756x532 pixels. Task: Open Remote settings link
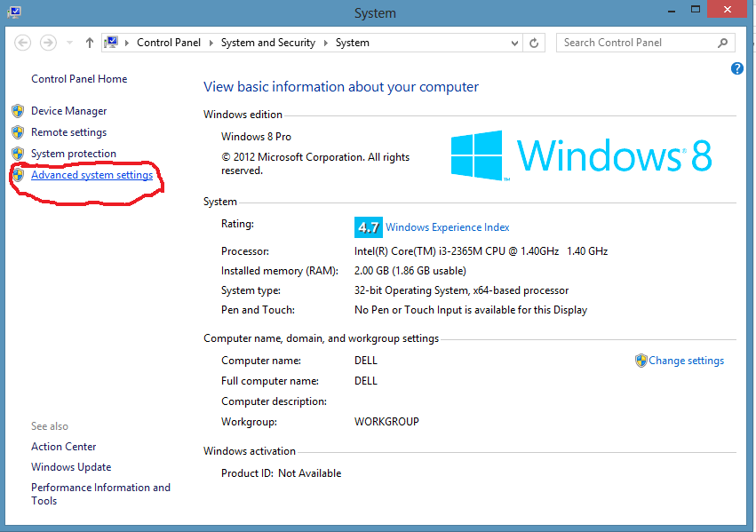tap(69, 132)
